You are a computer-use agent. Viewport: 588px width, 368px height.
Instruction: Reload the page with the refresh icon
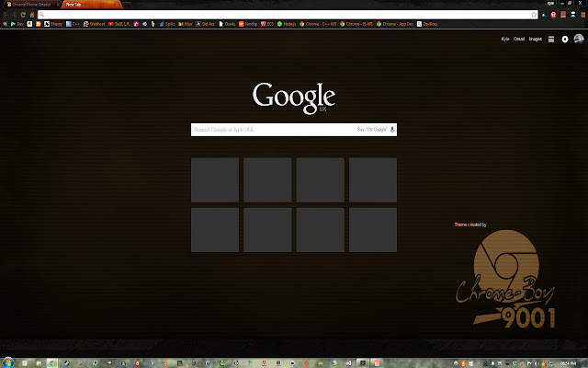(23, 15)
